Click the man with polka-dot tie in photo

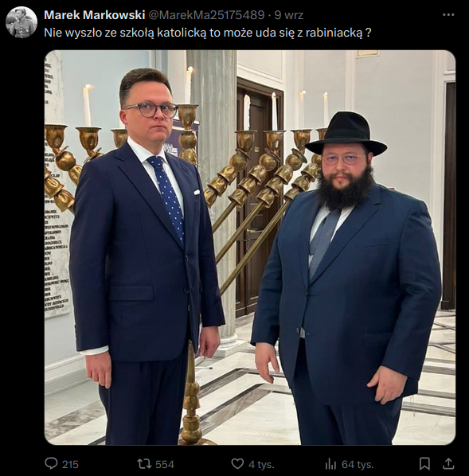coord(147,256)
